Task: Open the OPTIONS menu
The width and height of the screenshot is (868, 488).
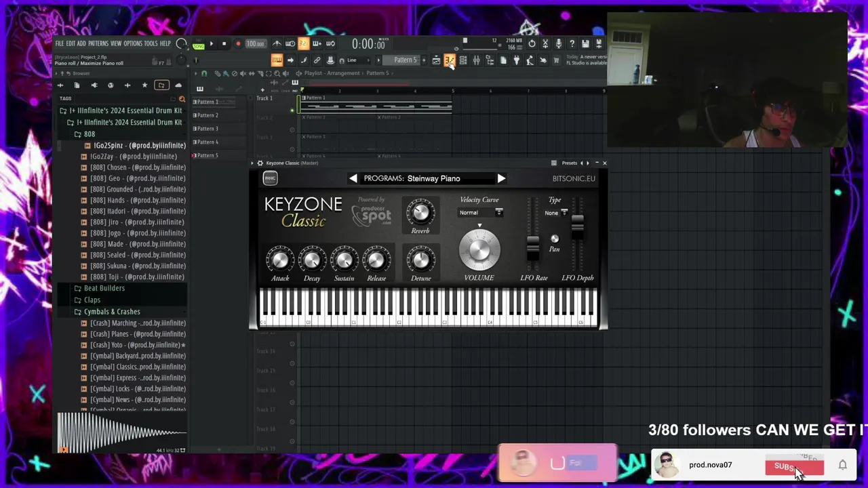Action: (133, 44)
